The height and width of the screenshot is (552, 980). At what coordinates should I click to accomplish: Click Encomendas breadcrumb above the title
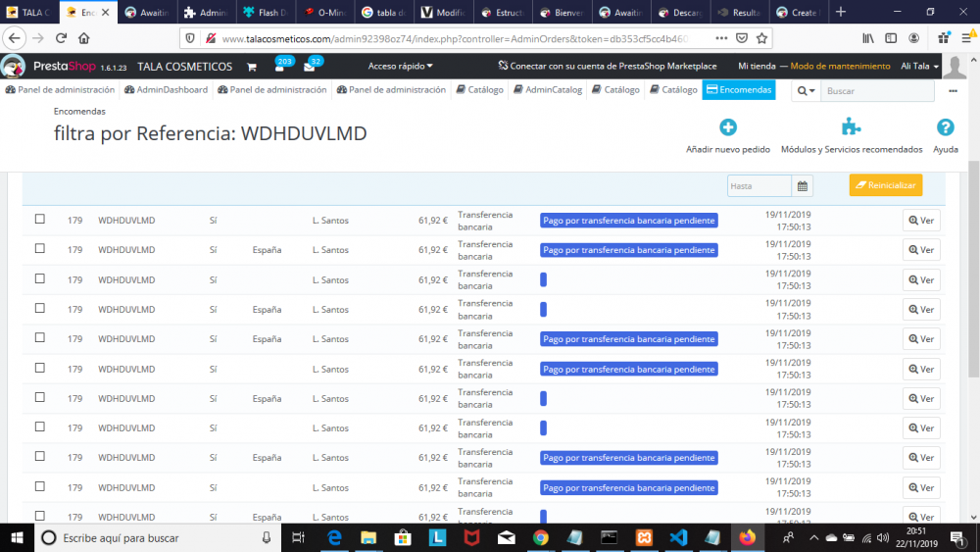pyautogui.click(x=79, y=111)
